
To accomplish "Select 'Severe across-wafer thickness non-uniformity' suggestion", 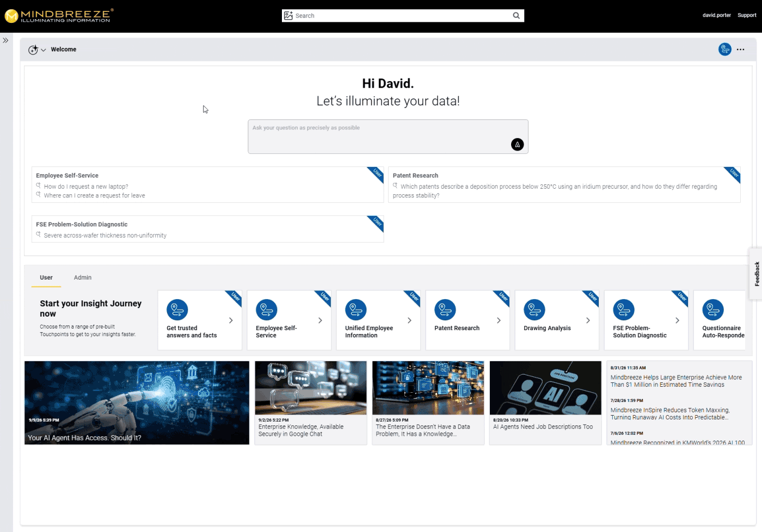I will tap(105, 236).
